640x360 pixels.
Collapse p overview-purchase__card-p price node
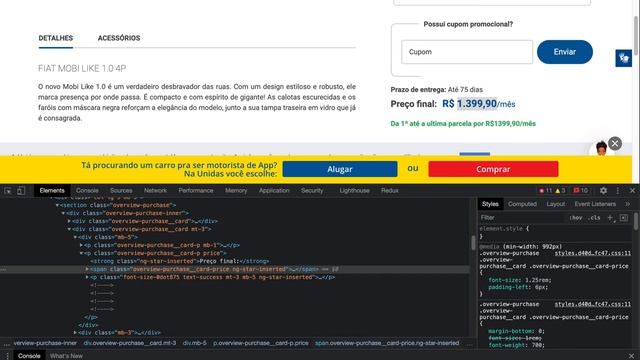click(x=81, y=253)
